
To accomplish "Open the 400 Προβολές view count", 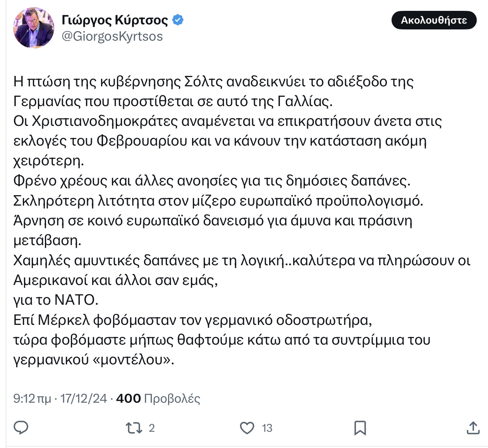I will pos(158,398).
